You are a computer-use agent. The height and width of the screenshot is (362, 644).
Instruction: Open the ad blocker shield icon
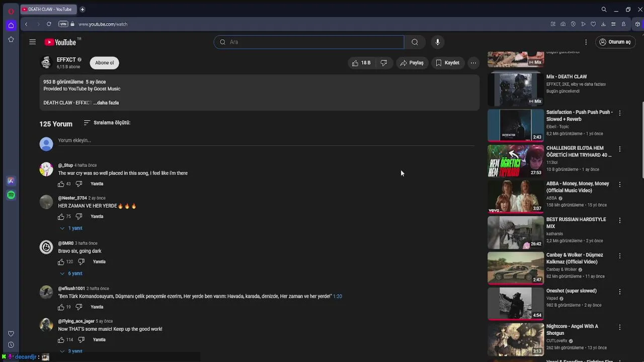[x=573, y=24]
